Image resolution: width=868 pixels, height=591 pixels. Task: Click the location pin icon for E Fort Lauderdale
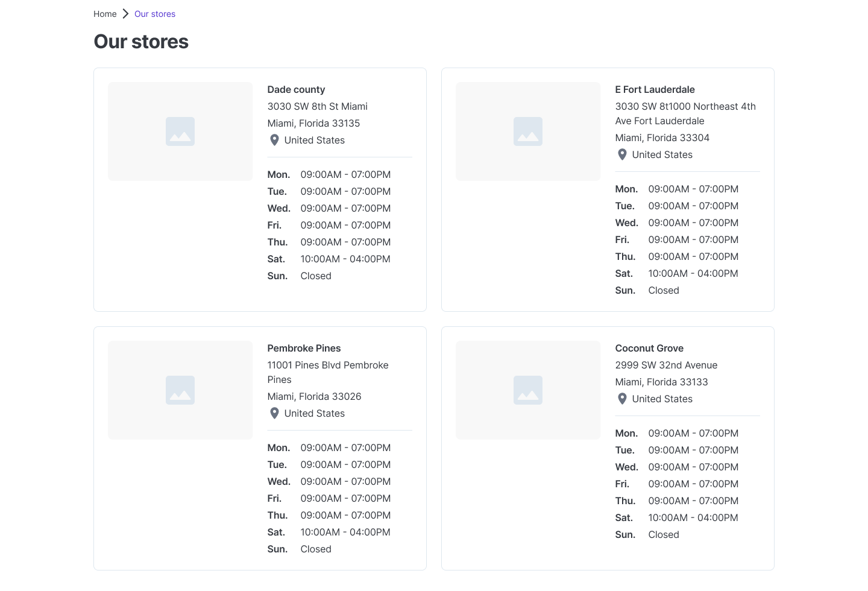pyautogui.click(x=623, y=154)
